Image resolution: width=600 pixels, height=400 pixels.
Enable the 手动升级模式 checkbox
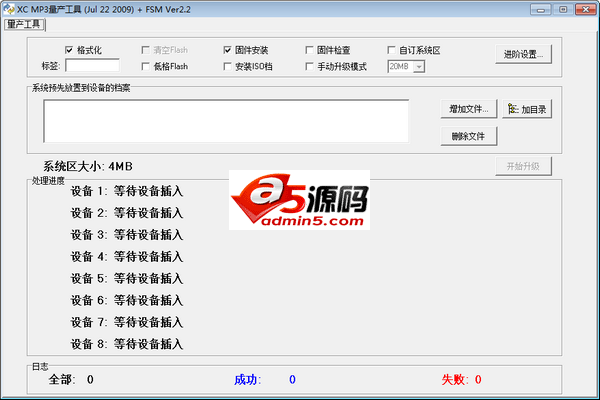309,67
